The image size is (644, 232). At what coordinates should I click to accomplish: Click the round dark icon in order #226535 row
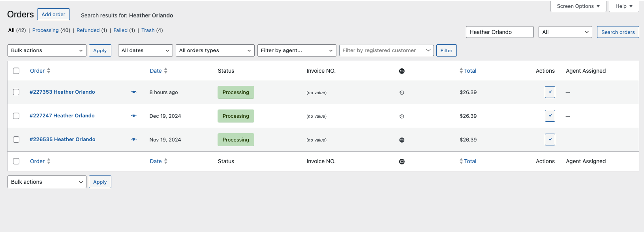(402, 140)
